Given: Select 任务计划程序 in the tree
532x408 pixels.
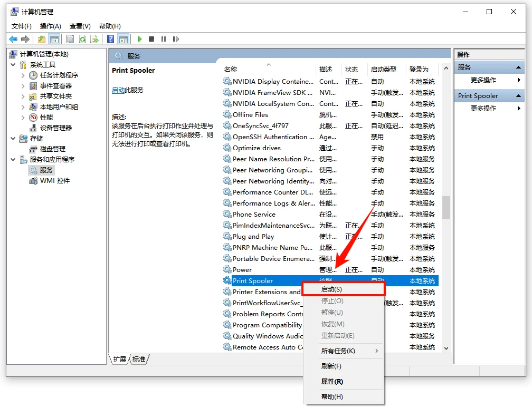Looking at the screenshot, I should click(x=59, y=75).
